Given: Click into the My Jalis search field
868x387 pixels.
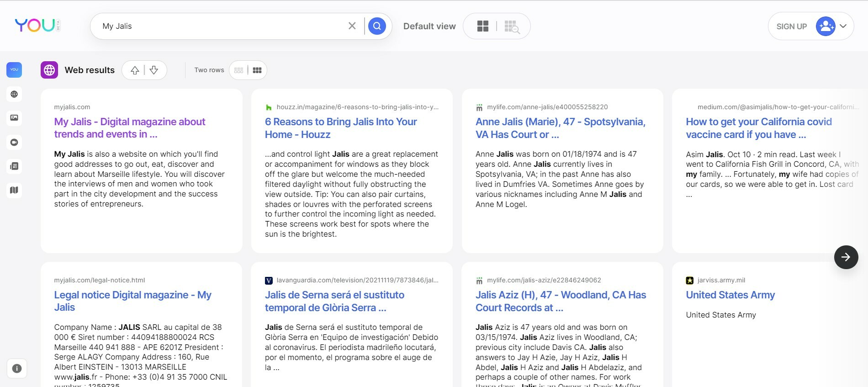Looking at the screenshot, I should 219,26.
